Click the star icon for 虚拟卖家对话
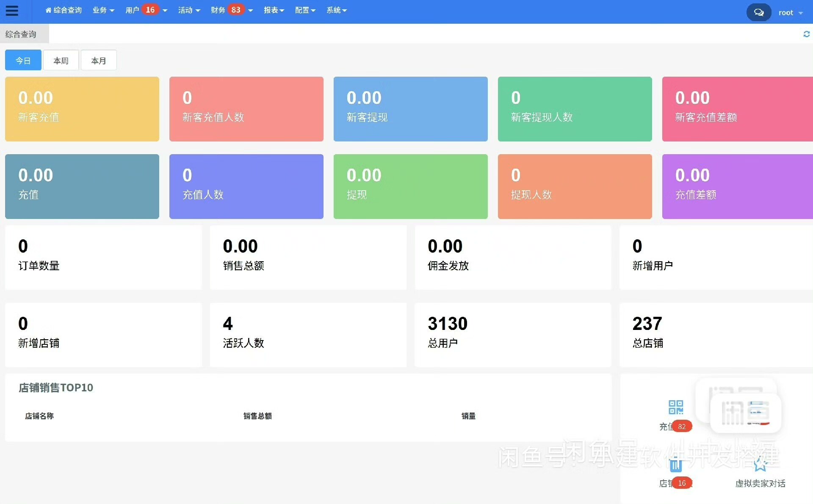 pos(760,465)
